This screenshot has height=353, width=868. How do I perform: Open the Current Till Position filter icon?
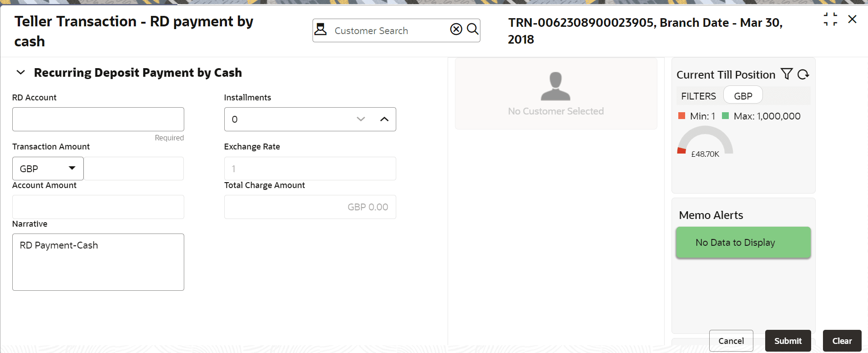click(787, 74)
